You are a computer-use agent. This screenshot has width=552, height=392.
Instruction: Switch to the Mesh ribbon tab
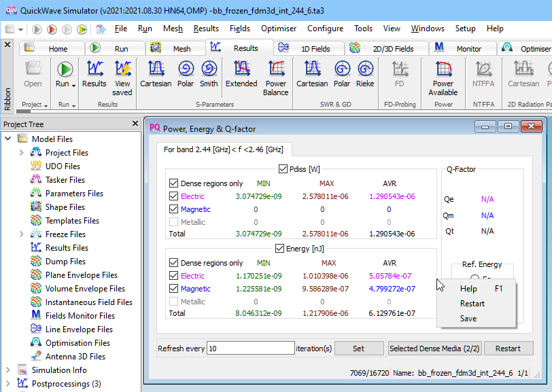tap(175, 48)
